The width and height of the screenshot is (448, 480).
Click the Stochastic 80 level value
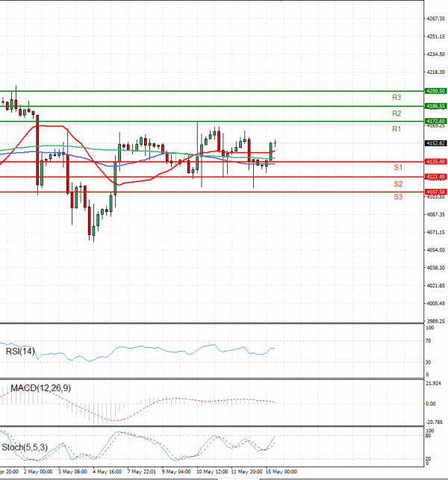click(428, 436)
